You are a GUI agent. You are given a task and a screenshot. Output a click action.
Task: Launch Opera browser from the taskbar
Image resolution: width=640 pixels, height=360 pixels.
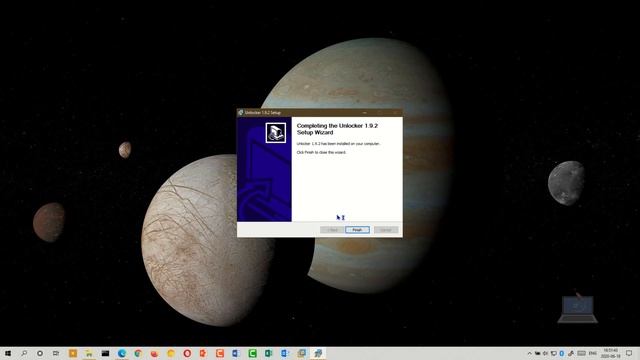pyautogui.click(x=187, y=353)
